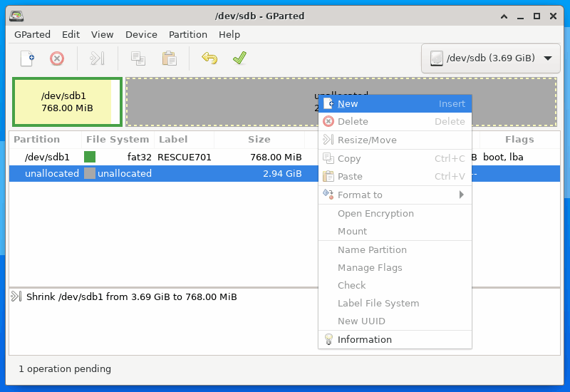Choose Copy in the context menu
This screenshot has height=392, width=570.
pos(395,158)
